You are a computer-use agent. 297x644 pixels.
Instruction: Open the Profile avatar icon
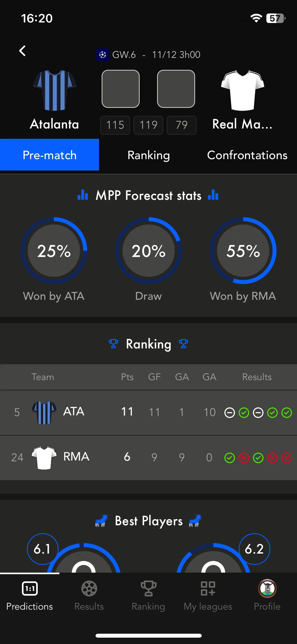coord(267,589)
